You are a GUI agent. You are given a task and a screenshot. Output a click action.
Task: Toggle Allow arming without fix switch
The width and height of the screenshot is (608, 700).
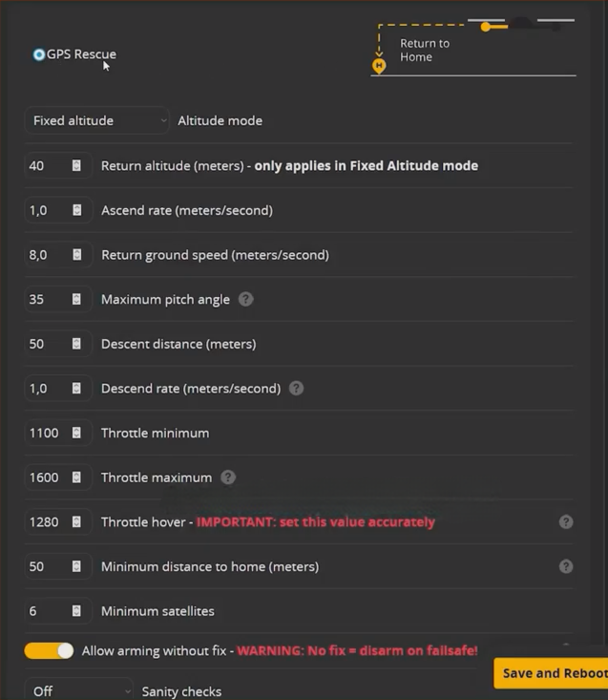tap(49, 650)
